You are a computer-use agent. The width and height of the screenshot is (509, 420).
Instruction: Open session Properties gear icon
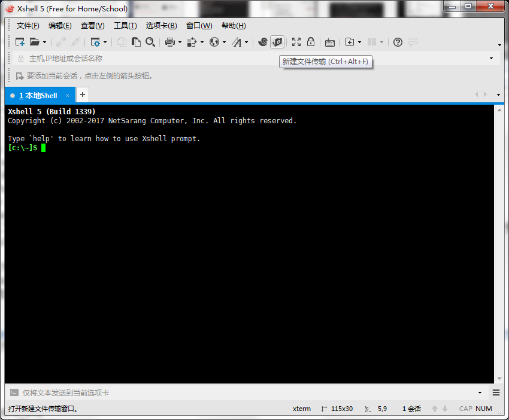95,42
